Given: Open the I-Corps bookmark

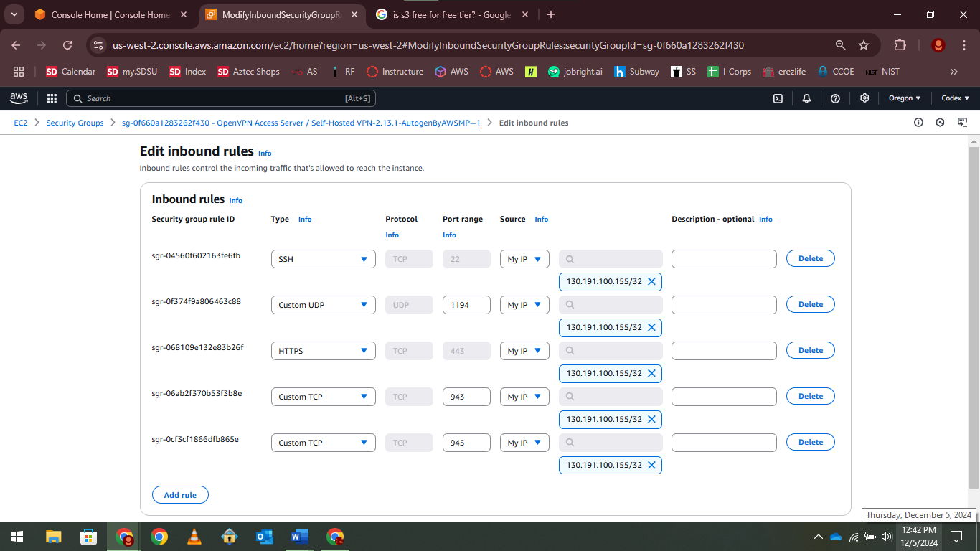Looking at the screenshot, I should point(729,72).
